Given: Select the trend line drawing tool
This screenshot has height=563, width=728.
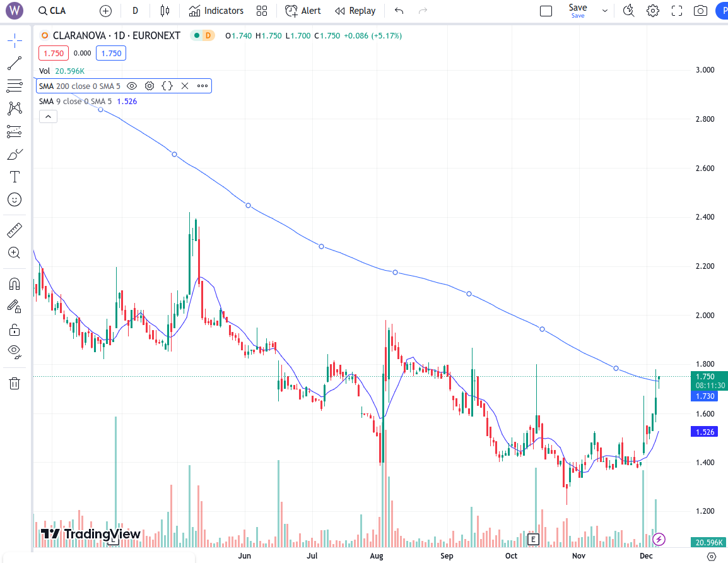Looking at the screenshot, I should (15, 63).
